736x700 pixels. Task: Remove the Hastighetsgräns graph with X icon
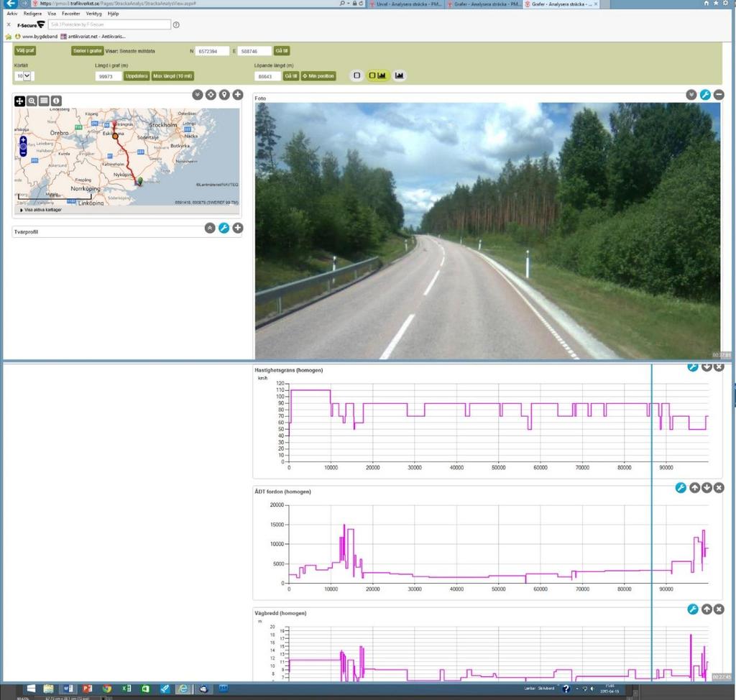(x=719, y=367)
